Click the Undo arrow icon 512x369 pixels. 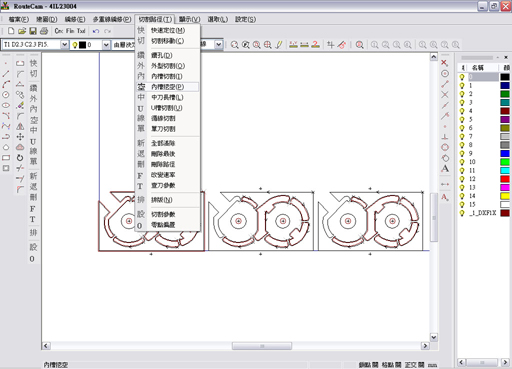(x=96, y=31)
